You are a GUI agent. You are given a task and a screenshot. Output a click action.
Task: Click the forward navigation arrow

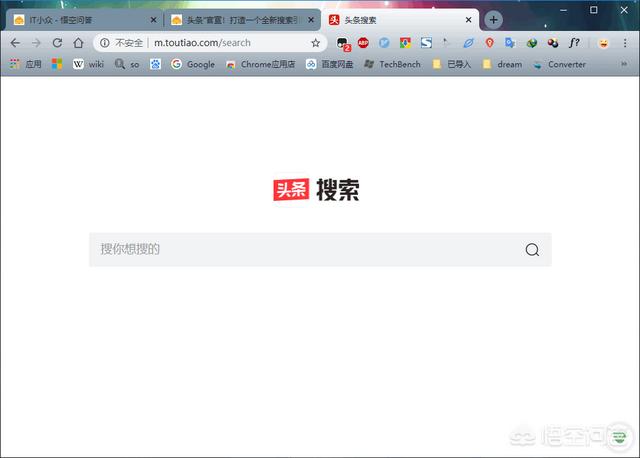click(x=36, y=43)
